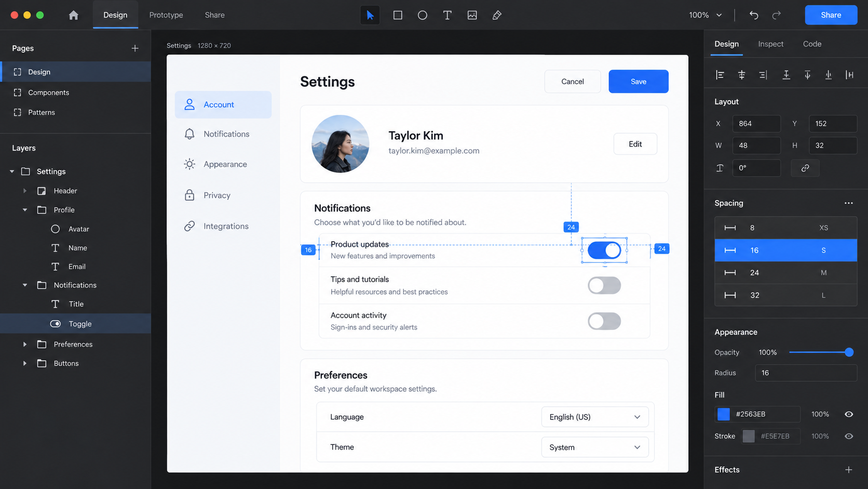Turn off Product updates toggle

pyautogui.click(x=604, y=250)
